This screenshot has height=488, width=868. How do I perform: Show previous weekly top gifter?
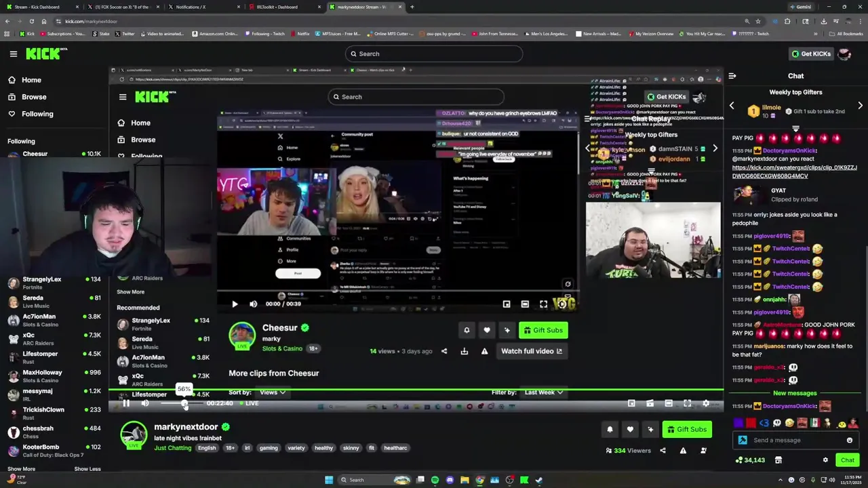click(x=732, y=106)
